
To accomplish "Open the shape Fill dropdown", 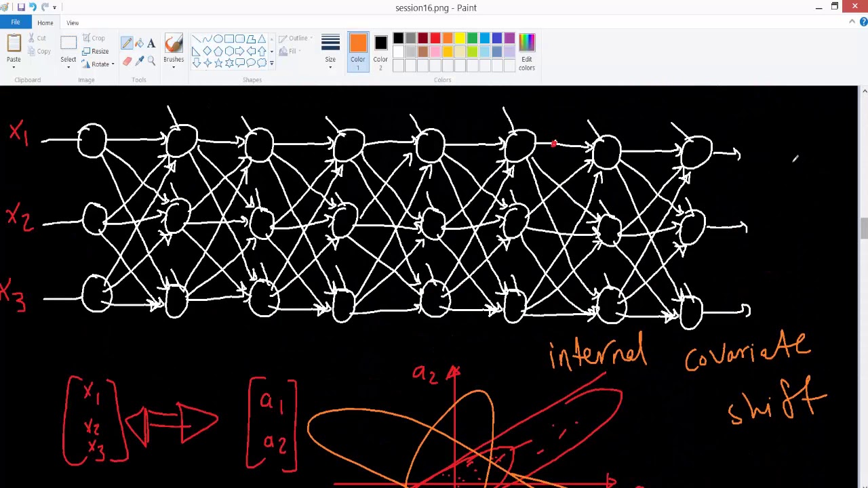I will [290, 52].
